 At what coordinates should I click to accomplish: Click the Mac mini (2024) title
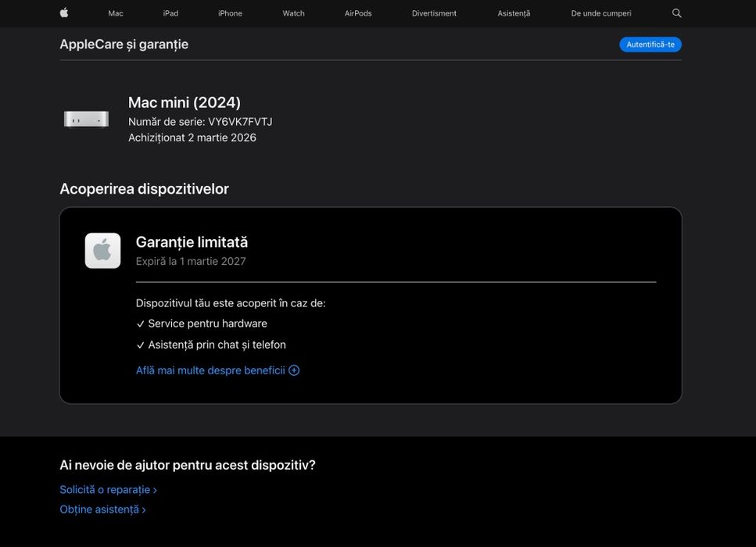click(x=185, y=102)
